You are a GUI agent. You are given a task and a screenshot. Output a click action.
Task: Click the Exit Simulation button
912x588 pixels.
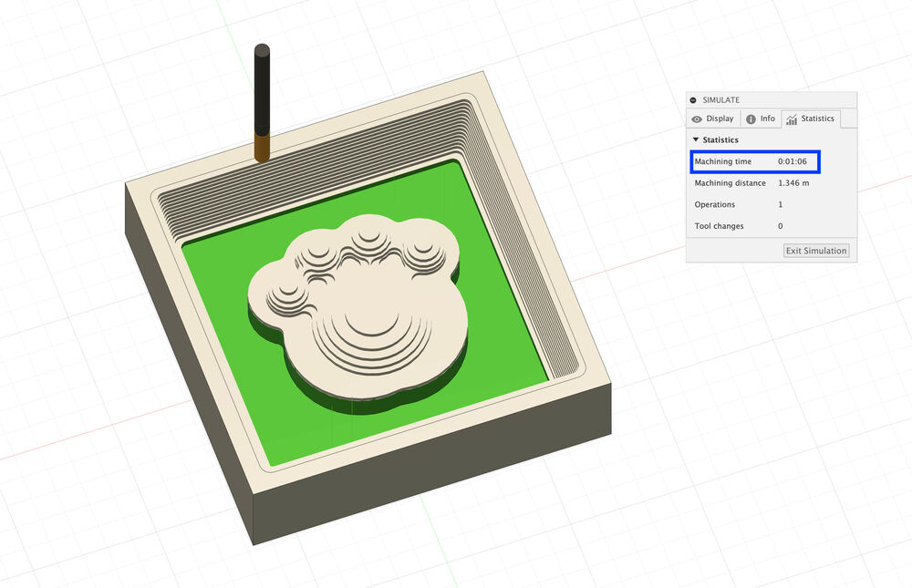coord(816,251)
